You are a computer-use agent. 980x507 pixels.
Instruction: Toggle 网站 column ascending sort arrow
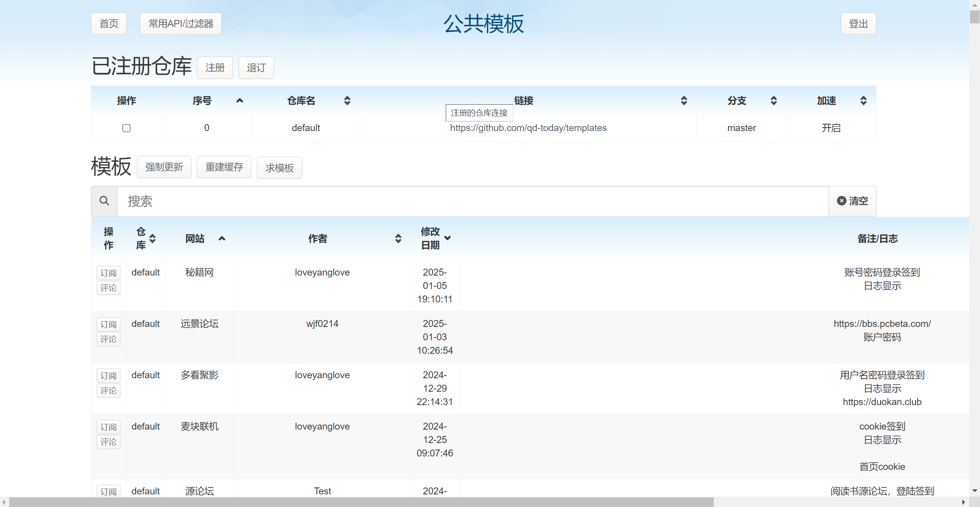pos(222,239)
